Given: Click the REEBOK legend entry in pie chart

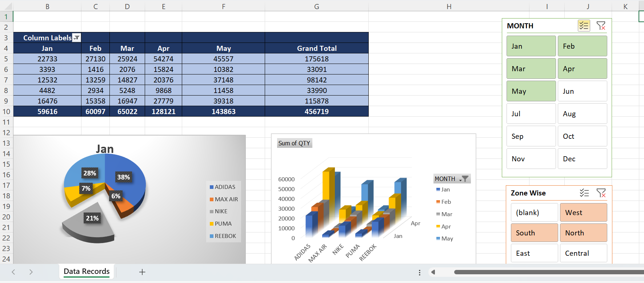Looking at the screenshot, I should 223,236.
